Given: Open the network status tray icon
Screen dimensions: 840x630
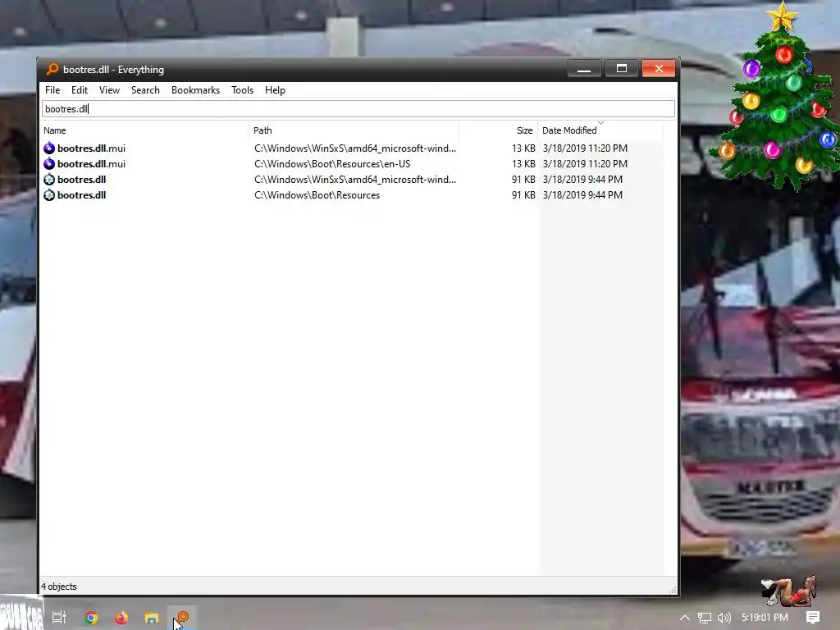Looking at the screenshot, I should click(705, 618).
